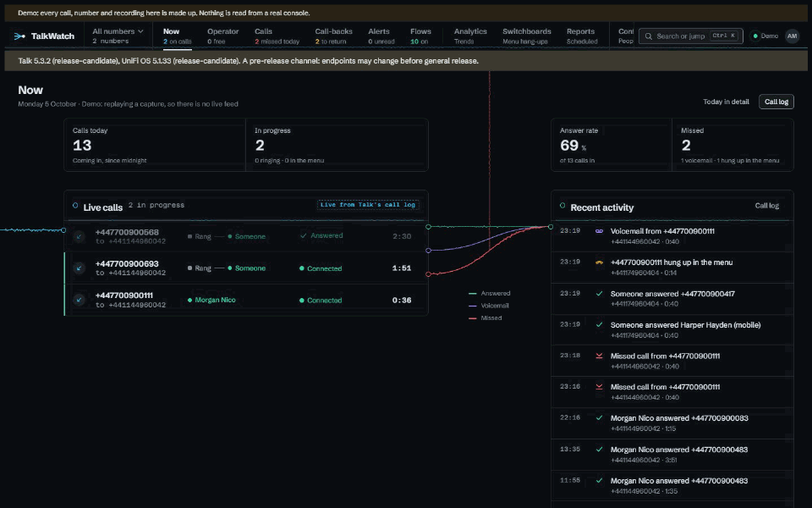
Task: Click the Missed stat card
Action: click(732, 145)
